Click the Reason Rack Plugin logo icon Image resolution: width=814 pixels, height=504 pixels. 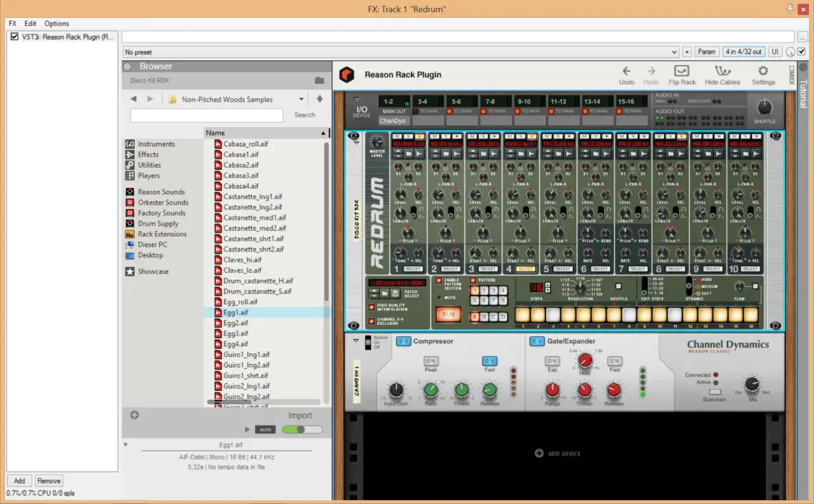click(347, 74)
